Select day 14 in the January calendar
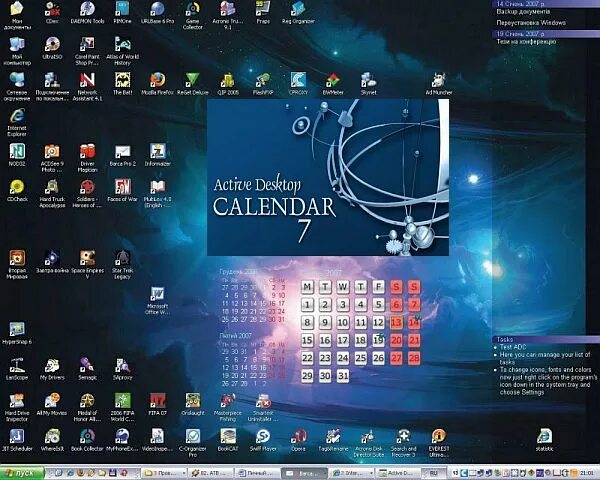Image resolution: width=600 pixels, height=480 pixels. [414, 322]
